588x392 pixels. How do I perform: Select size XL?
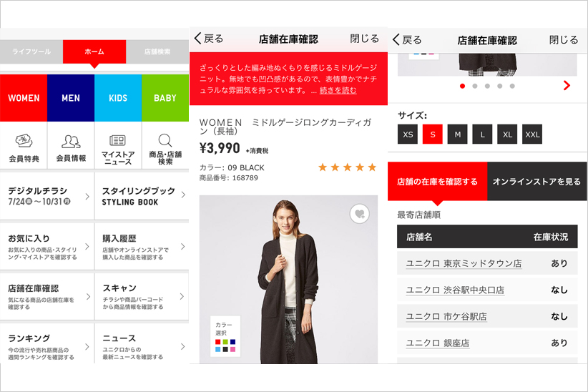pyautogui.click(x=507, y=134)
